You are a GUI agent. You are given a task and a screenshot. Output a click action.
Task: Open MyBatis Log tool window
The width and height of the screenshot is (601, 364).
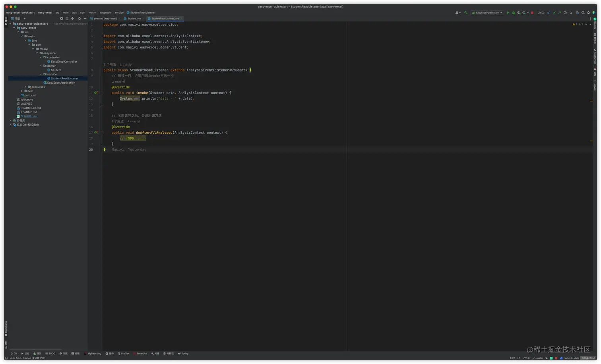pos(93,353)
